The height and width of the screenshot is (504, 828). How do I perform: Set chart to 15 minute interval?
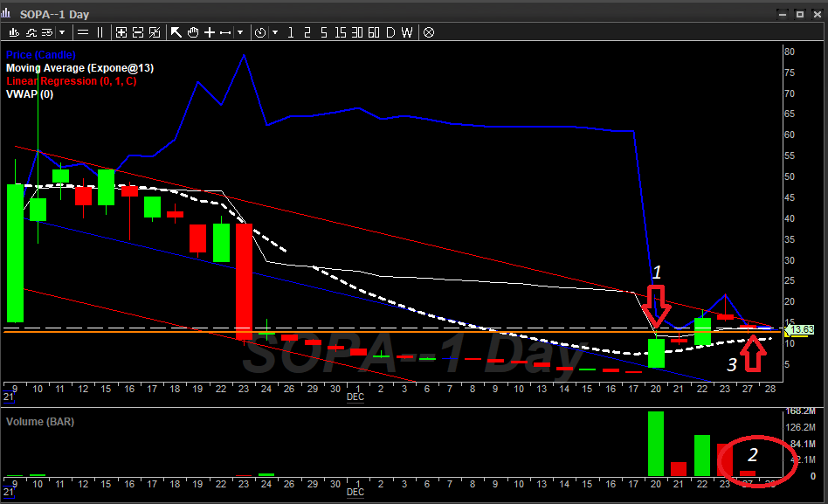(341, 32)
